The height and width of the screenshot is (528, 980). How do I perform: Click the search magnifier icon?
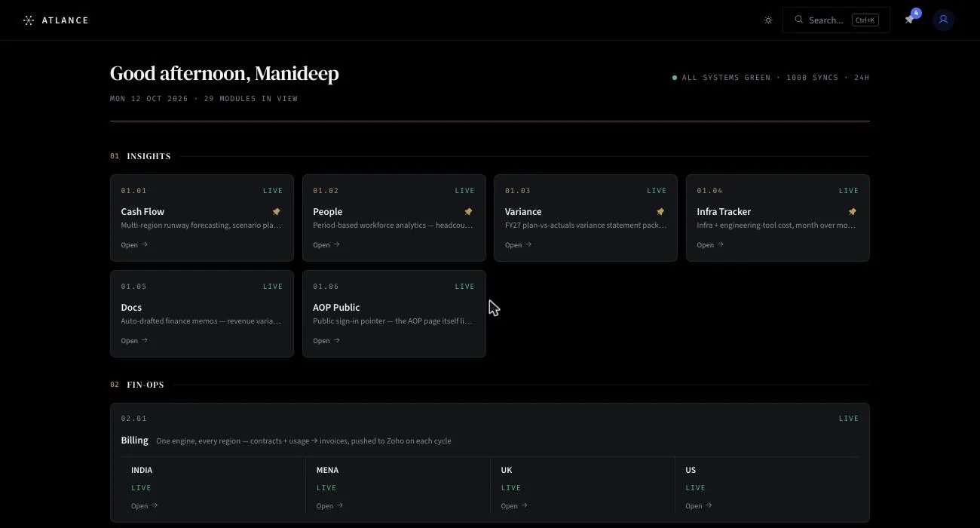click(798, 20)
